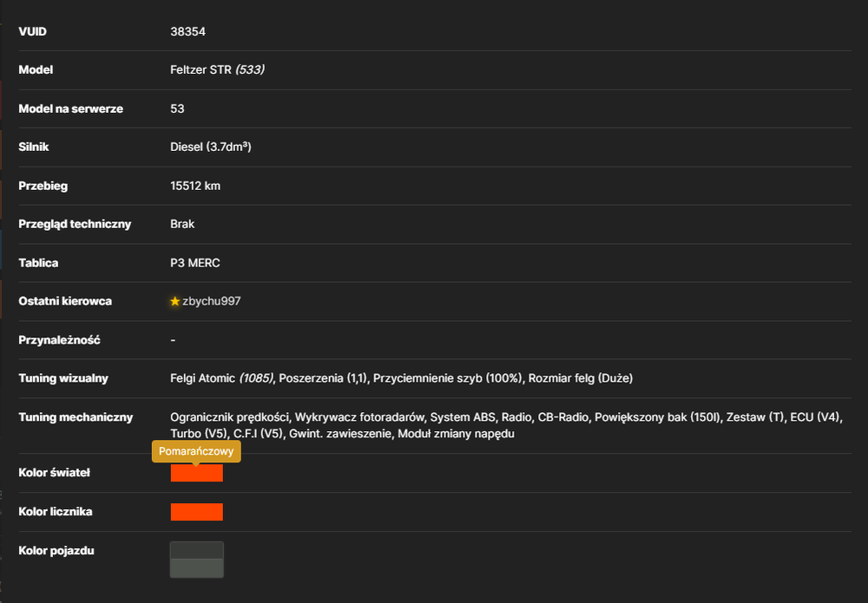Click the gold star beside zbychu997
The height and width of the screenshot is (603, 868).
coord(175,302)
